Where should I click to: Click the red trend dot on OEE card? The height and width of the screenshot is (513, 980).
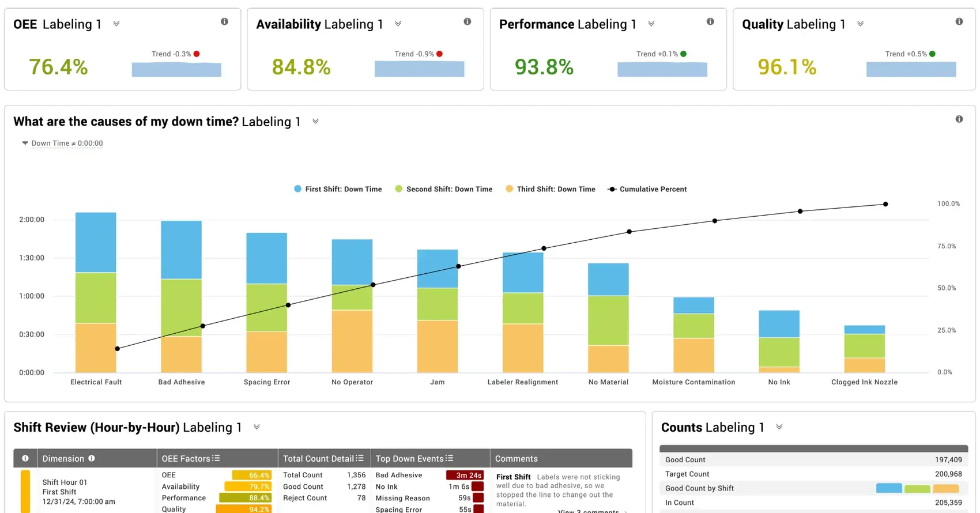click(197, 54)
